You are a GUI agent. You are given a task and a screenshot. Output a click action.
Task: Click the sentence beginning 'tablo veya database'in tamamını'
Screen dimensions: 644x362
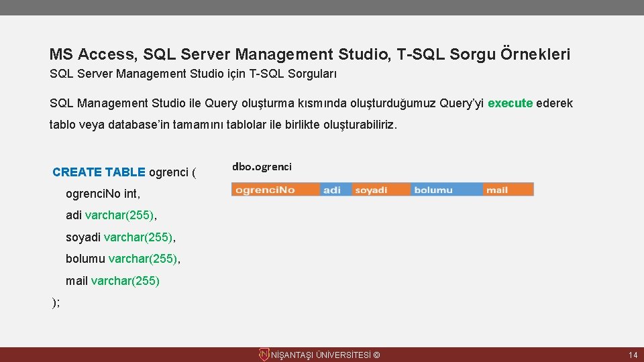coord(223,125)
